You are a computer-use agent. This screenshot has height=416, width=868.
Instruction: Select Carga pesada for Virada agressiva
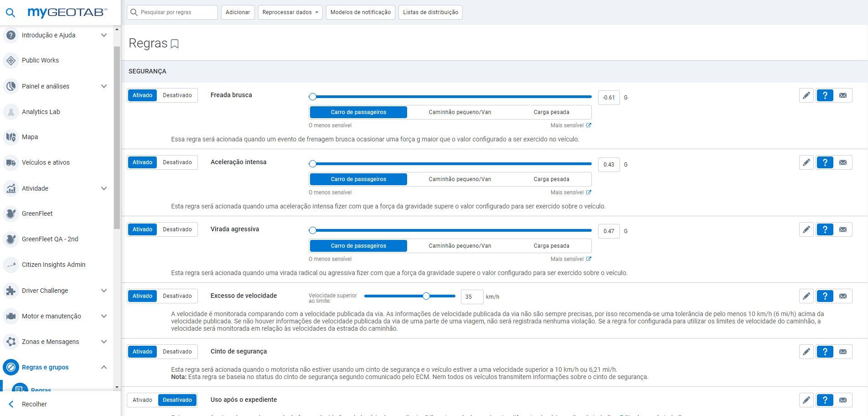tap(551, 245)
